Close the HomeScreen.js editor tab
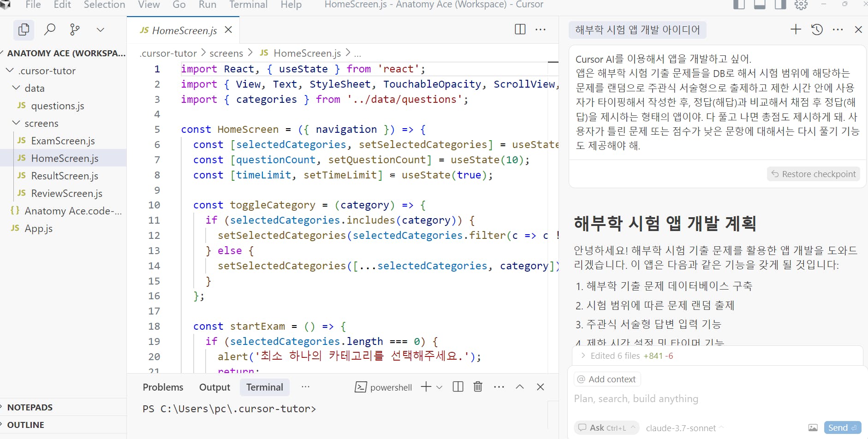Image resolution: width=868 pixels, height=439 pixels. click(x=228, y=30)
